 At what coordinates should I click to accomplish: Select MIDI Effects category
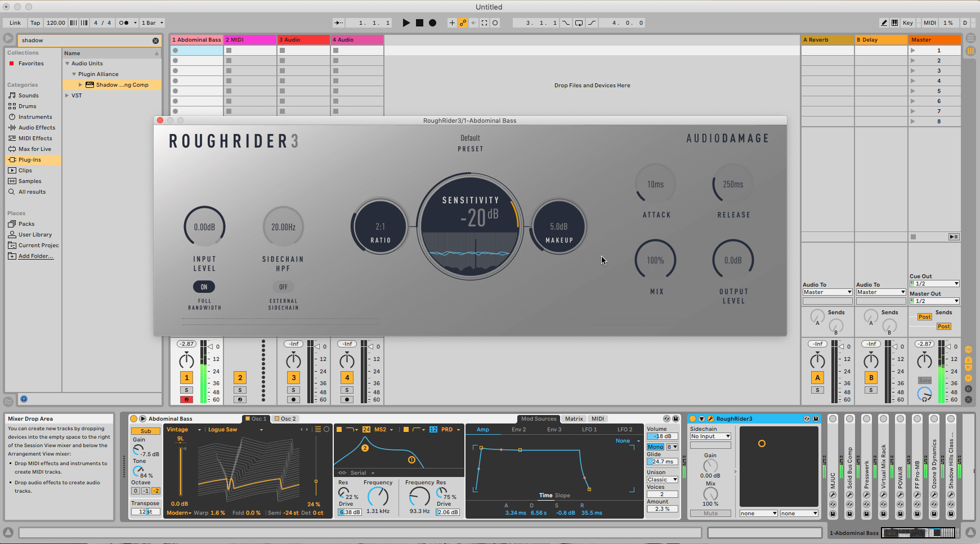coord(35,139)
